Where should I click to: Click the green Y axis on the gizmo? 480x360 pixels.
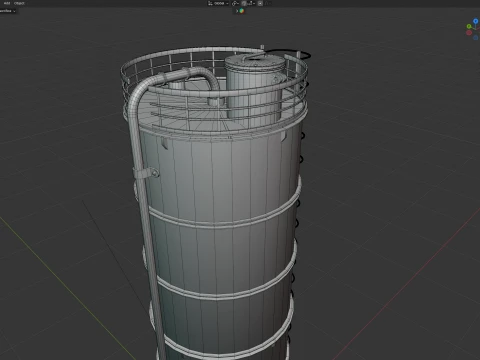469,26
